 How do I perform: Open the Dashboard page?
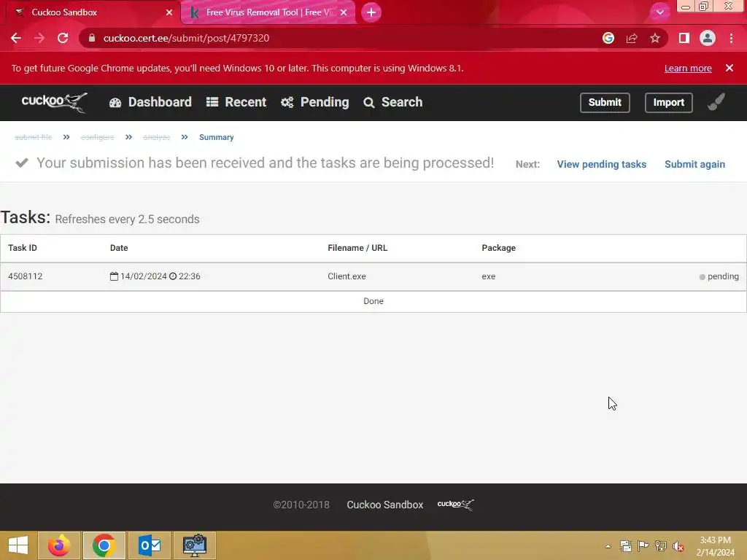(150, 102)
